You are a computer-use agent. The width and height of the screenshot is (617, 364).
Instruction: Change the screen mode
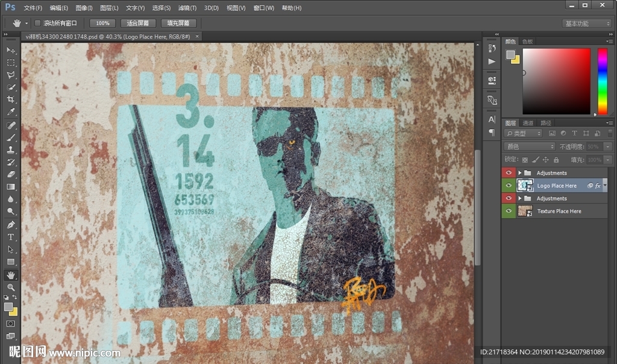click(11, 336)
